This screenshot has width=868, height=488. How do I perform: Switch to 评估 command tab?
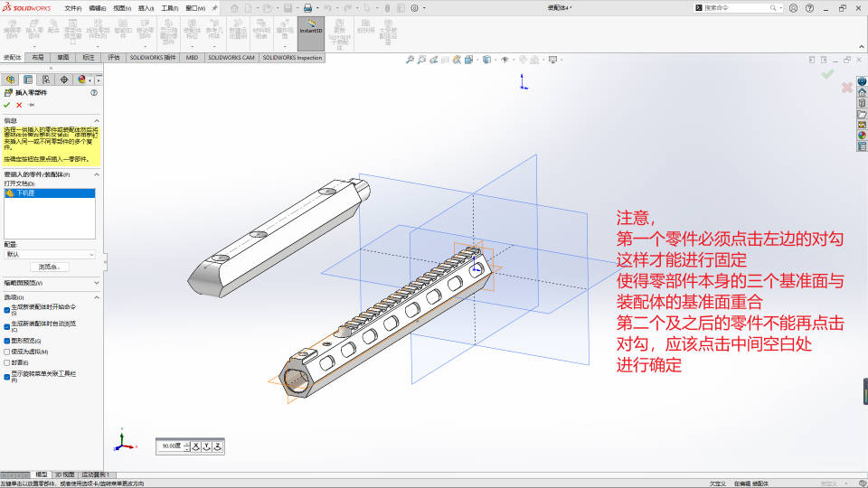[114, 58]
